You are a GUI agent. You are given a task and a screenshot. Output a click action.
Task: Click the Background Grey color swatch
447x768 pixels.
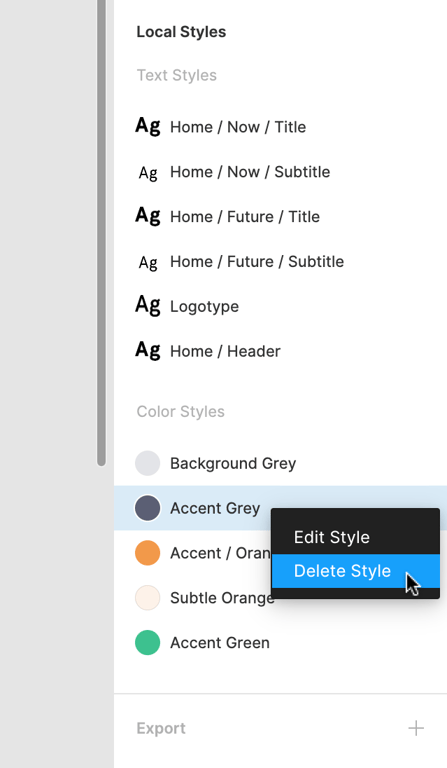[147, 463]
